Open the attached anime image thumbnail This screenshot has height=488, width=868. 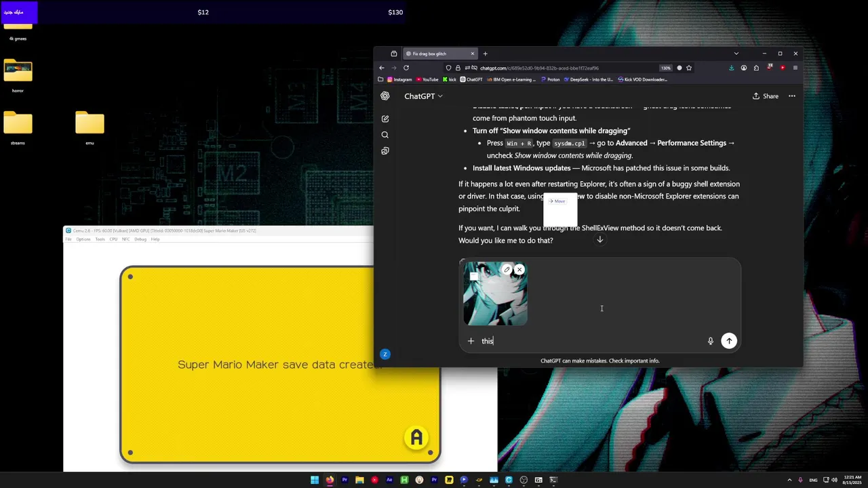(x=495, y=294)
